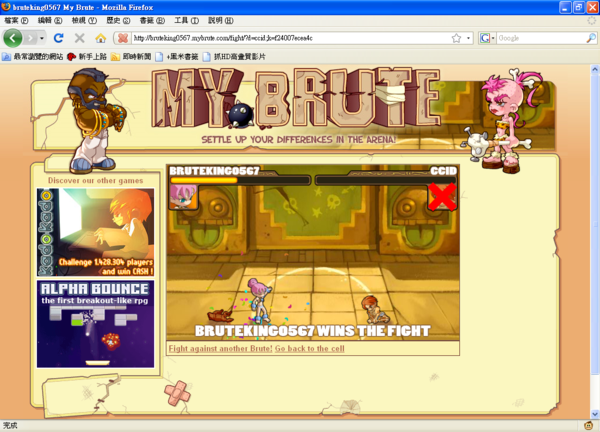Click the Kadokado game advertisement
Viewport: 600px width, 432px height.
tap(96, 232)
